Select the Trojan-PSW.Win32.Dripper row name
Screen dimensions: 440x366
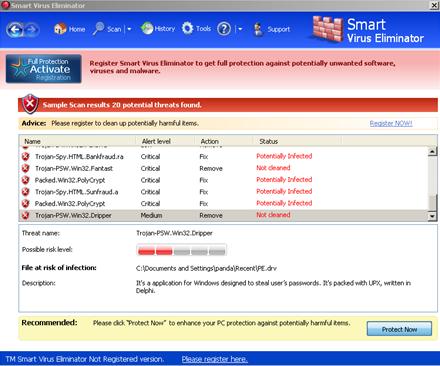73,216
